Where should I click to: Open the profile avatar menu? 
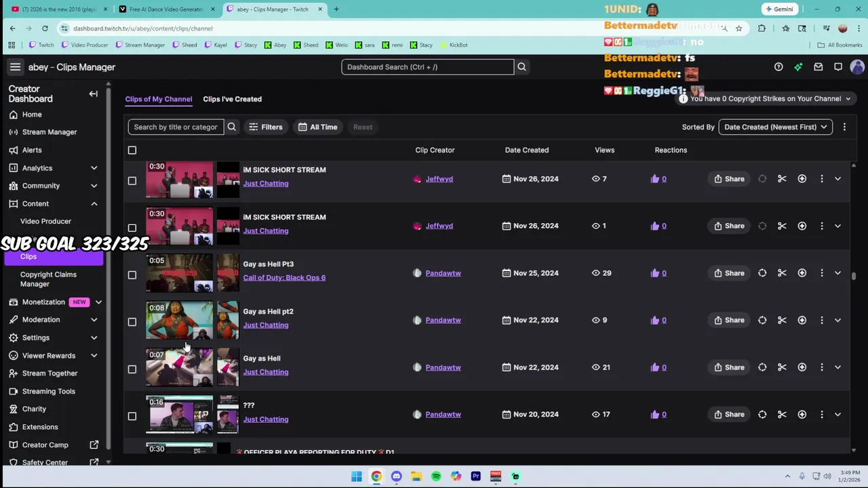(x=857, y=67)
